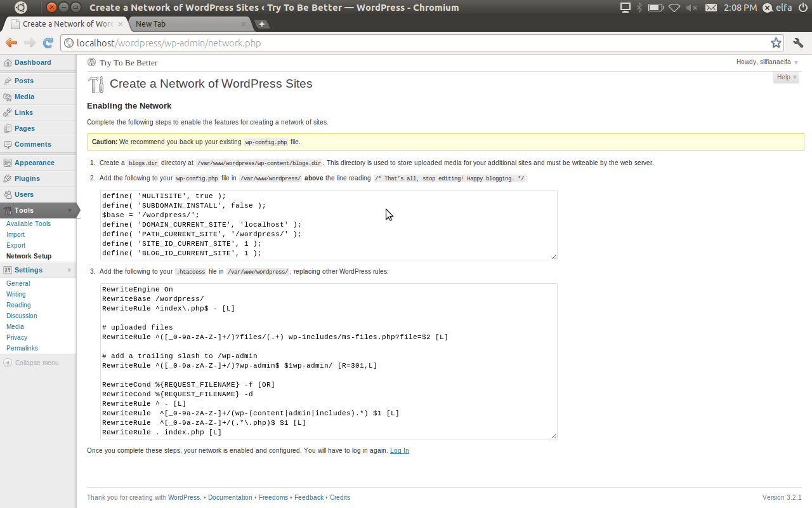The height and width of the screenshot is (508, 812).
Task: Open Available Tools submenu item
Action: 29,224
